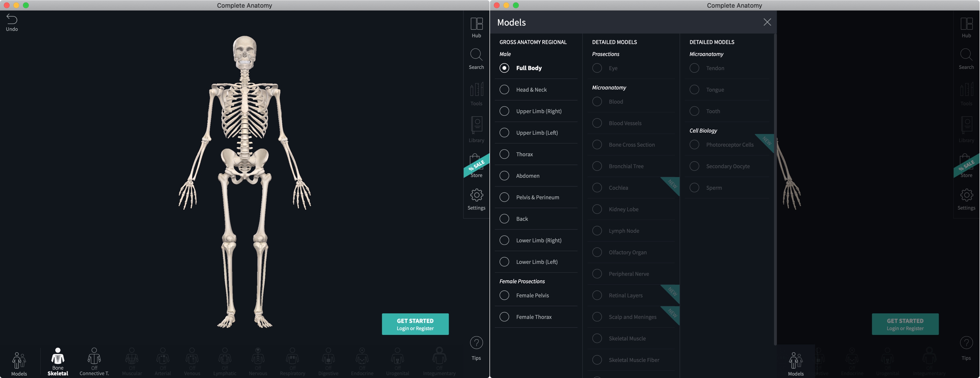Expand the Female Prosections section
The width and height of the screenshot is (980, 378).
(x=521, y=281)
